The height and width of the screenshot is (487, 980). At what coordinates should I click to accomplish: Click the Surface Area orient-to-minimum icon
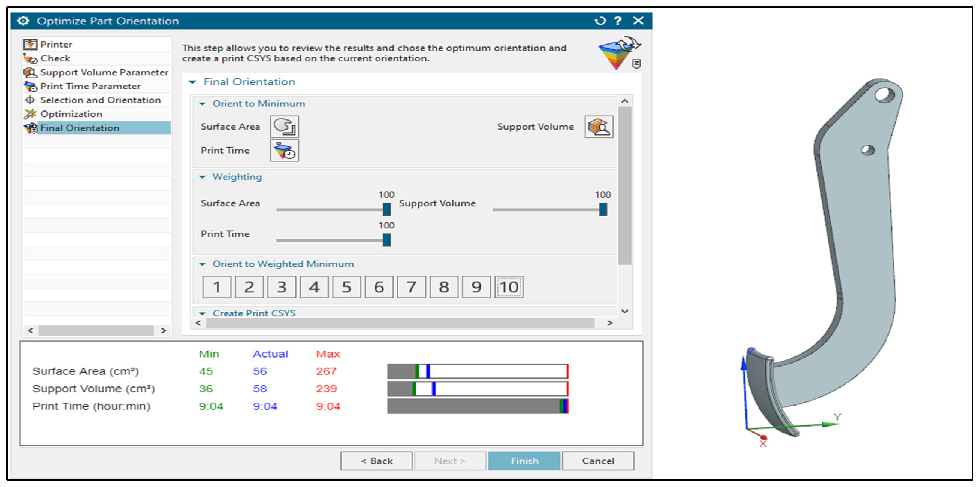[284, 127]
